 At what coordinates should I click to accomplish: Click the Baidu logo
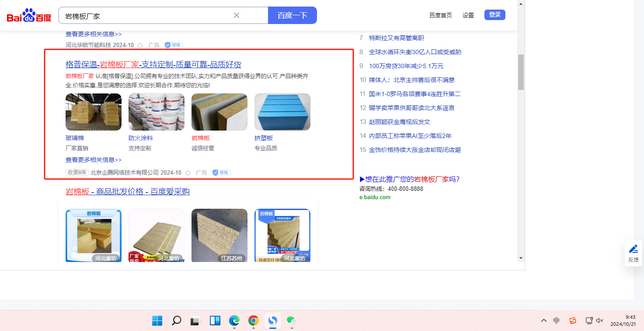[x=29, y=16]
